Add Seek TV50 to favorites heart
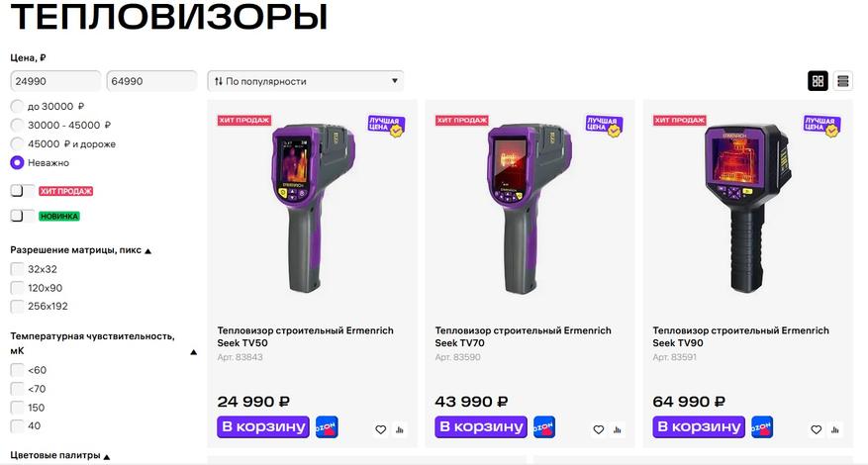This screenshot has width=868, height=465. (380, 429)
